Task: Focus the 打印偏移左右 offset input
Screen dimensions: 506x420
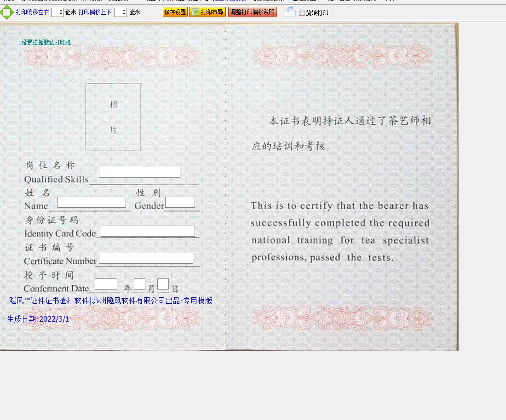Action: [x=57, y=12]
